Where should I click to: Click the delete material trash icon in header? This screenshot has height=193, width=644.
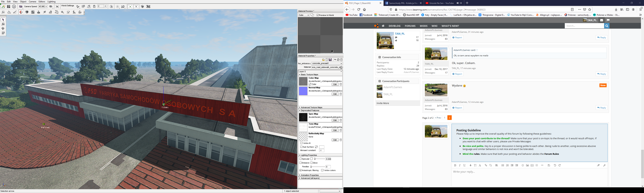coord(341,60)
